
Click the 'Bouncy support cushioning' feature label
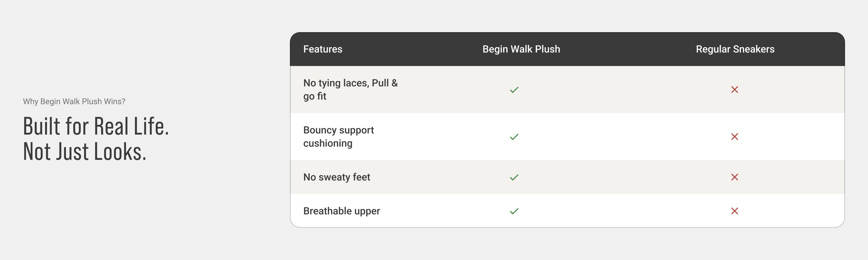pos(338,137)
